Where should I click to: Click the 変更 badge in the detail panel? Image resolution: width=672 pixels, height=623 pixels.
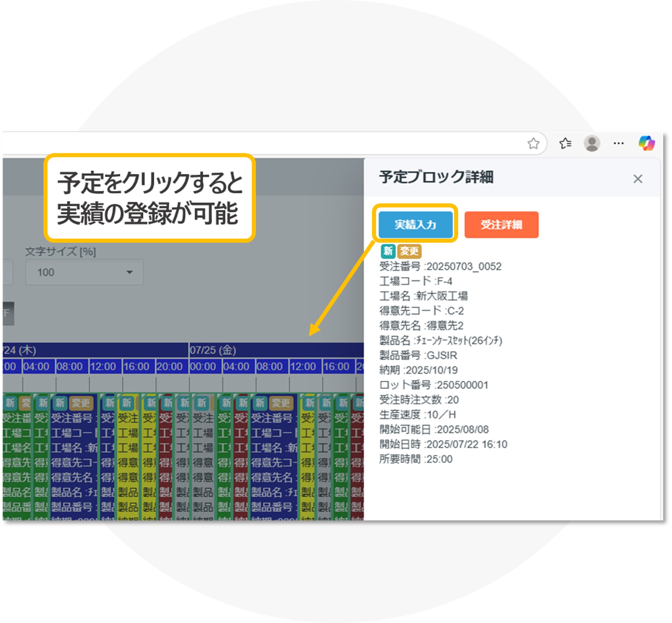(410, 251)
